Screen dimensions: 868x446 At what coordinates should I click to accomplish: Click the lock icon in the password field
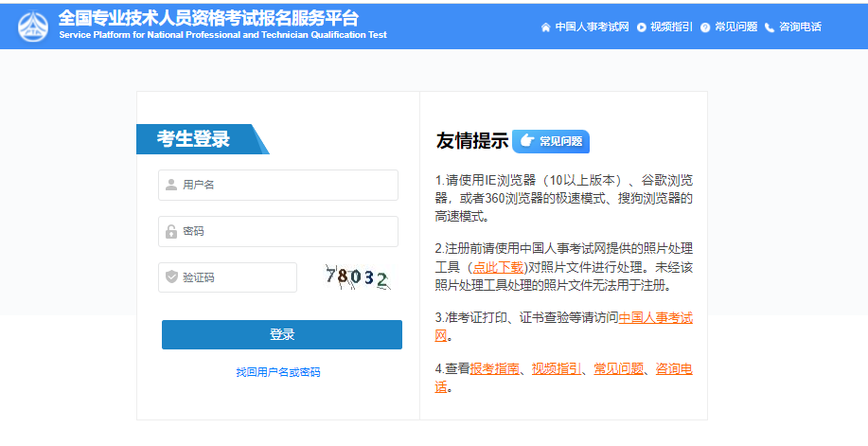tap(171, 231)
